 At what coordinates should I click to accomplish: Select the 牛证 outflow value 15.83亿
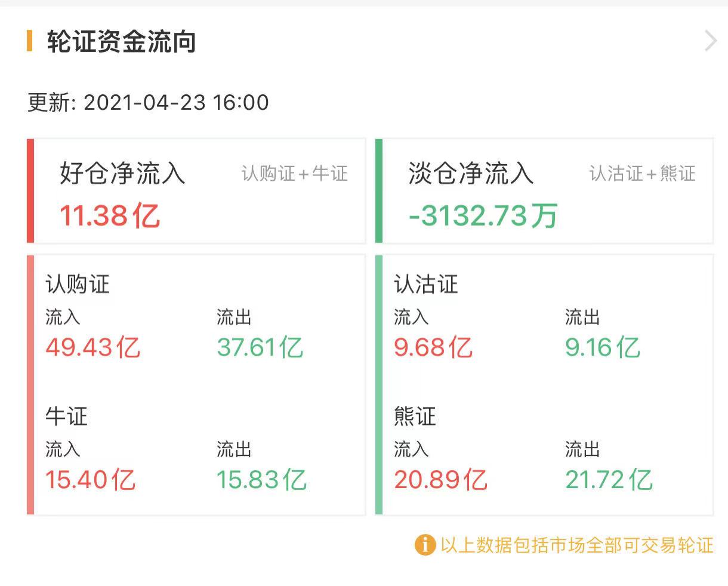tap(261, 480)
